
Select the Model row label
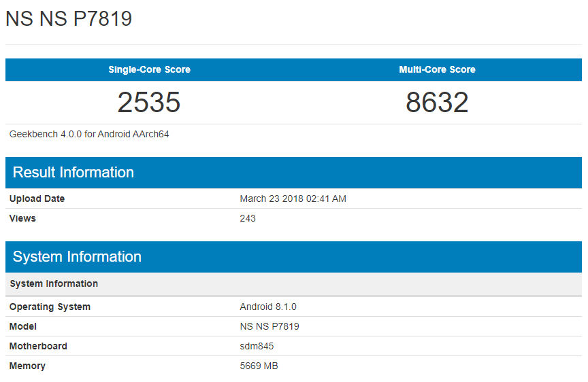[23, 327]
